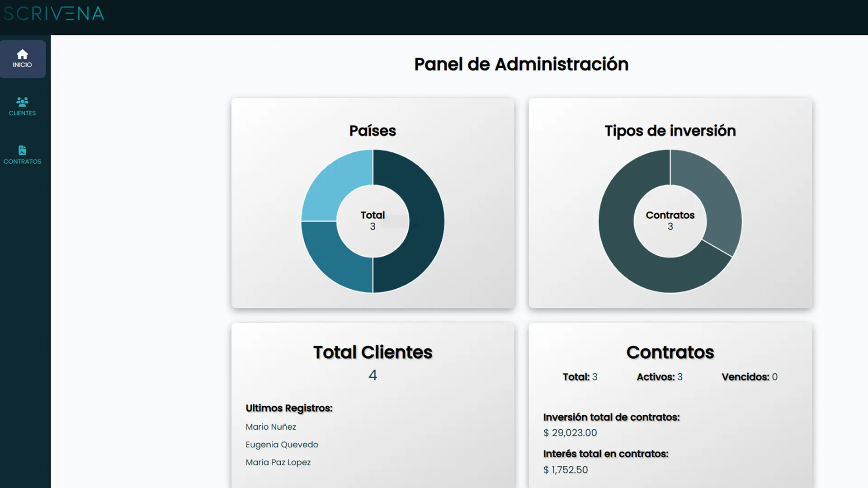Click the dark navy Países donut segment
This screenshot has height=488, width=868.
tap(426, 221)
